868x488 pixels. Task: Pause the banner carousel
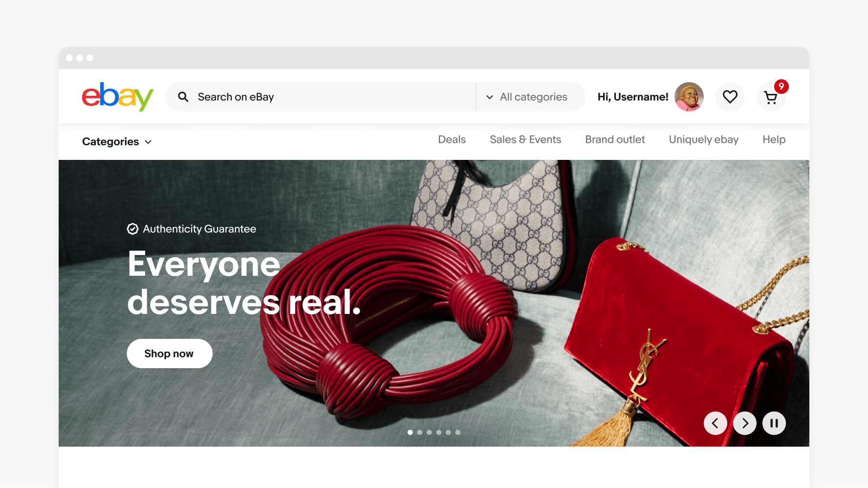[x=774, y=423]
